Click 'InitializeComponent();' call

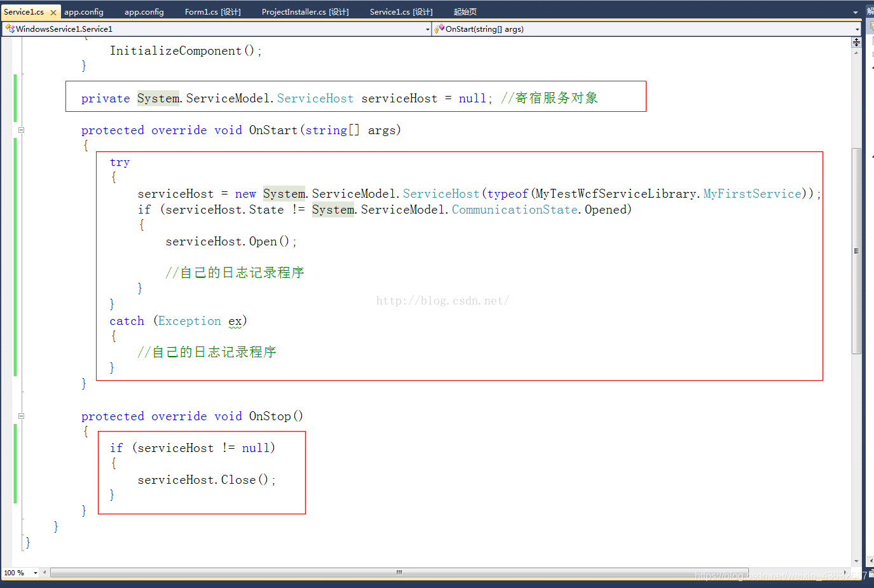186,51
